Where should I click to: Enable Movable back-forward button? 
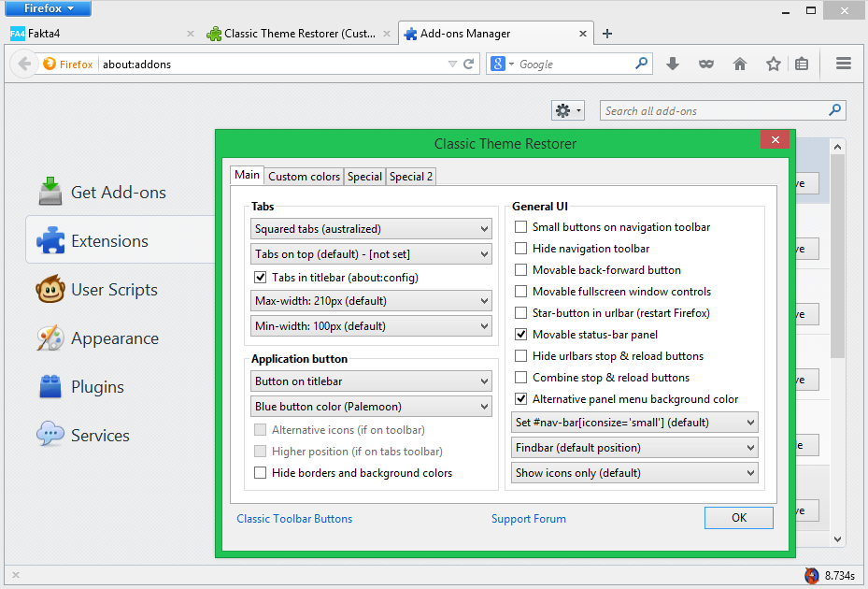coord(521,270)
